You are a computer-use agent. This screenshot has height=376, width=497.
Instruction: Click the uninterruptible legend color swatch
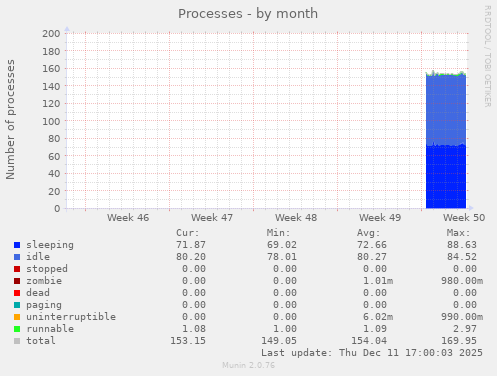tap(17, 317)
